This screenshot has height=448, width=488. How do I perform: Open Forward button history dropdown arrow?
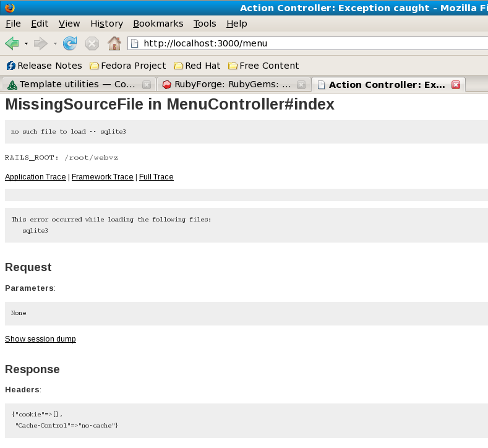click(55, 43)
